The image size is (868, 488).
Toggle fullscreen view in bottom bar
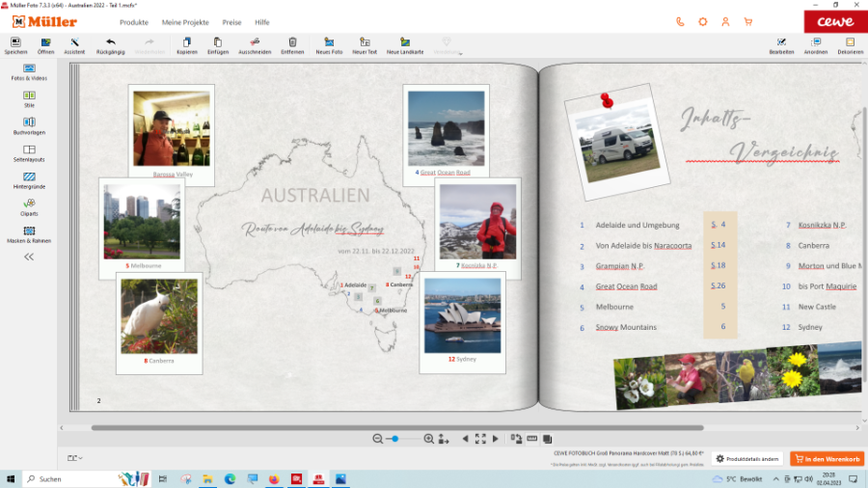coord(480,439)
